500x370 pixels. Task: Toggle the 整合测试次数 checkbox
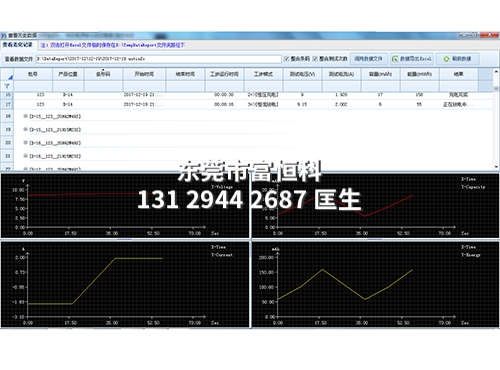tap(315, 59)
